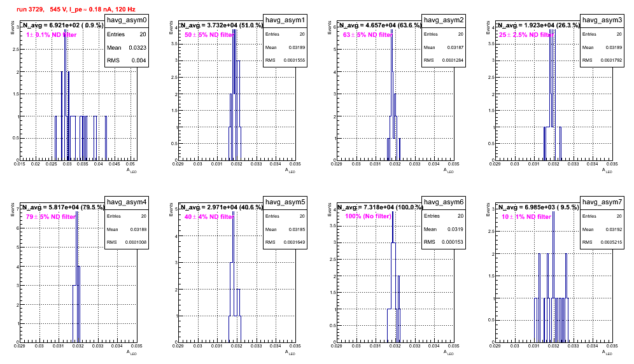Select RMS value 0.0001008 in havg_asym4 box
634x364 pixels.
pyautogui.click(x=136, y=242)
